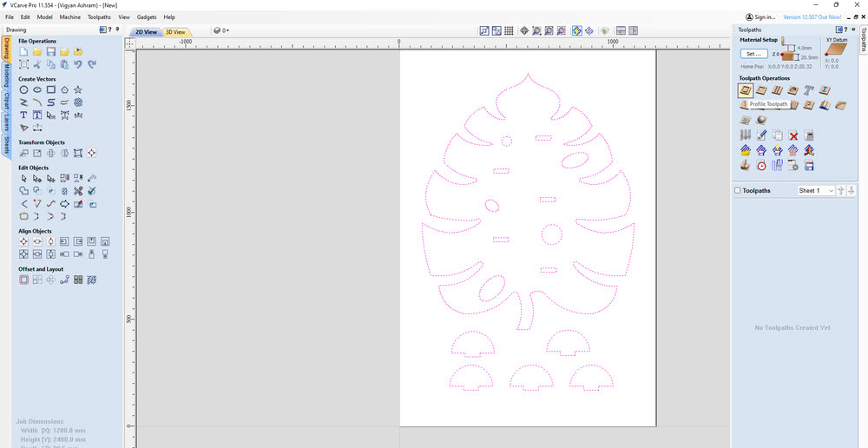
Task: Click the Create New File icon
Action: point(23,51)
